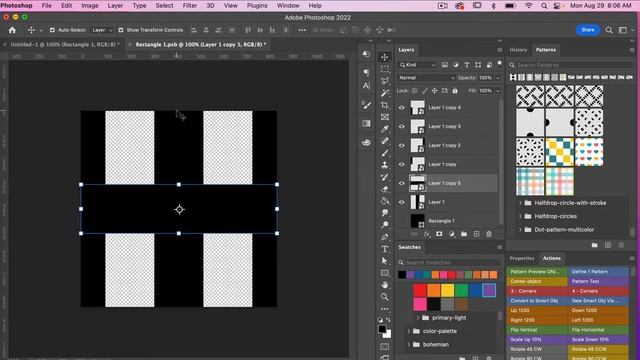Viewport: 640px width, 360px height.
Task: Open the Fill percentage dropdown arrow
Action: click(x=498, y=91)
